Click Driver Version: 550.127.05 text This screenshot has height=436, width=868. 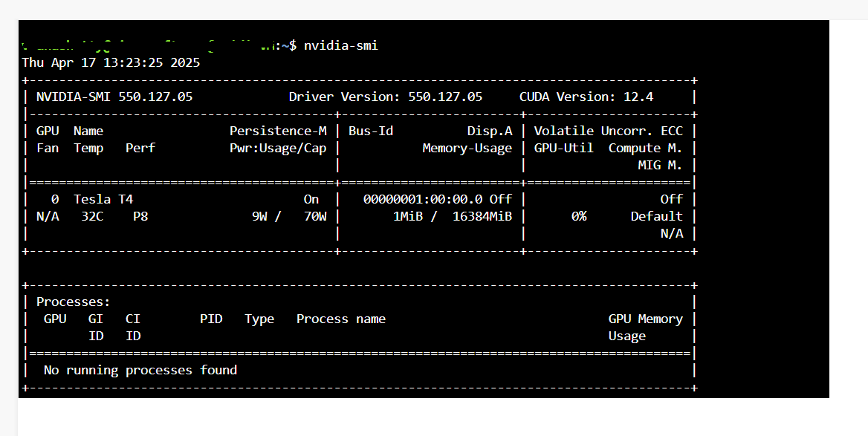385,97
